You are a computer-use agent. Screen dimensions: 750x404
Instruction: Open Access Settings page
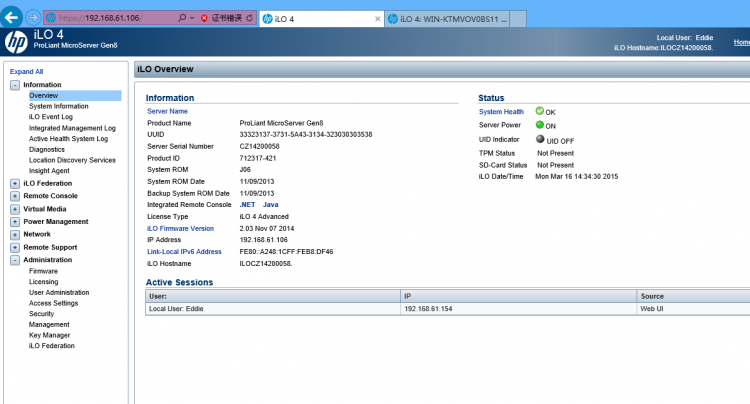53,303
